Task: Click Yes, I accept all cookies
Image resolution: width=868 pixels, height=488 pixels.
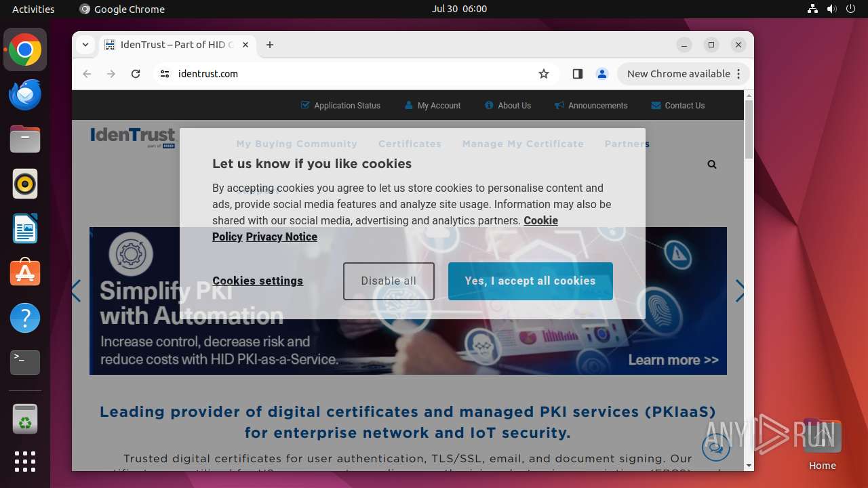Action: pos(530,281)
